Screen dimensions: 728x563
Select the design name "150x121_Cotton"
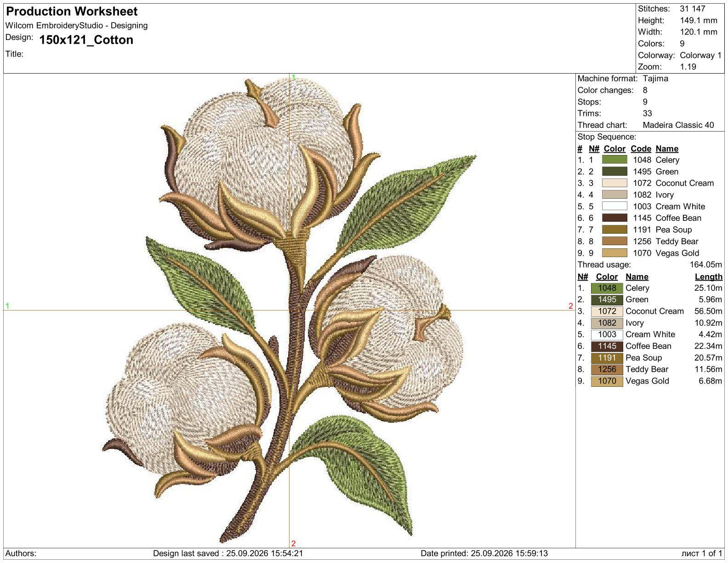coord(86,40)
